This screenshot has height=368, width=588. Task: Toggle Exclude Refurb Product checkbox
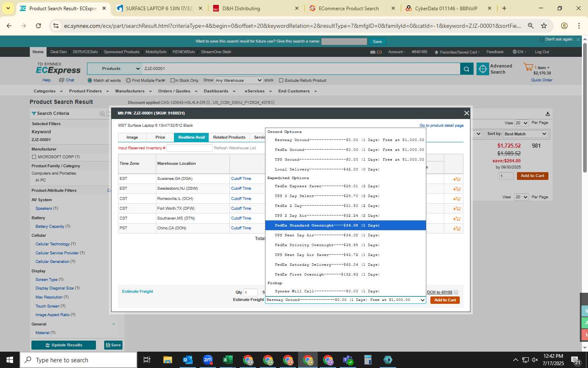click(281, 81)
